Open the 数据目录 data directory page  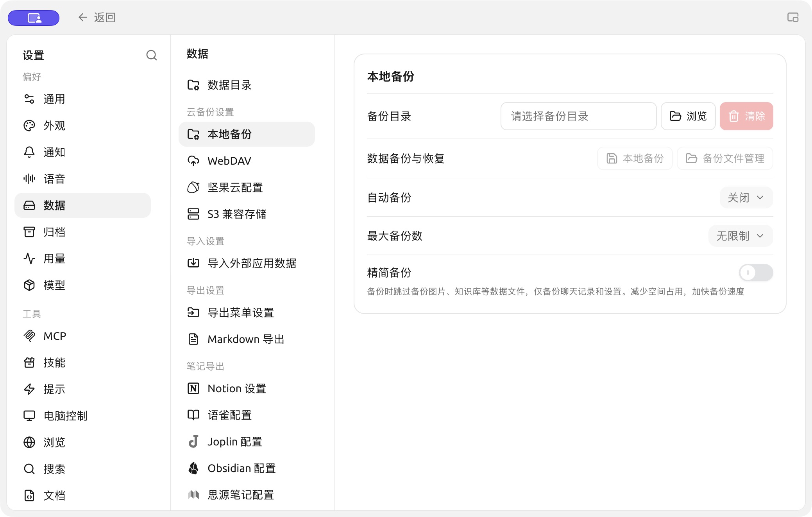click(247, 85)
